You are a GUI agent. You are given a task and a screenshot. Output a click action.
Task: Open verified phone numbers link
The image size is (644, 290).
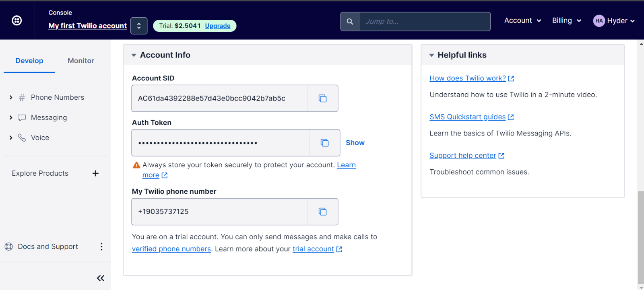171,249
